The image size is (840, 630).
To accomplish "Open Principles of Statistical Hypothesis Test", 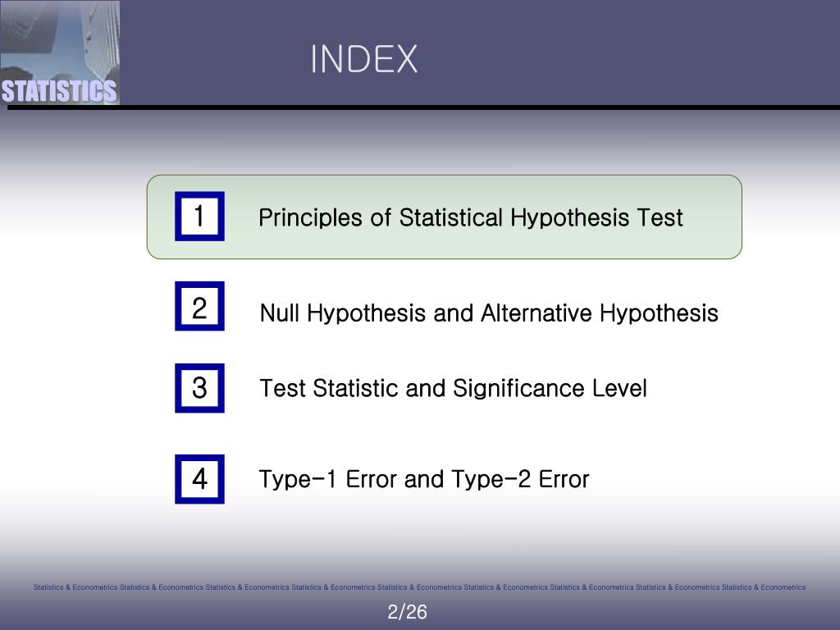I will tap(470, 217).
